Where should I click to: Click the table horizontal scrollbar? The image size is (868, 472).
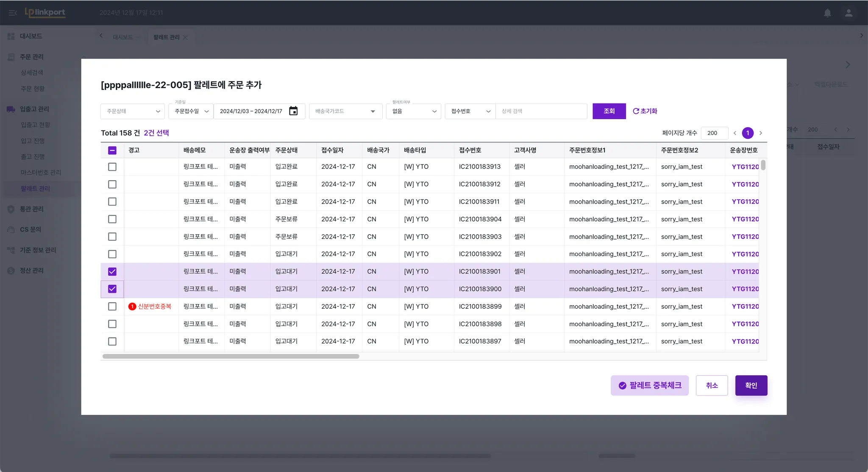[231, 357]
